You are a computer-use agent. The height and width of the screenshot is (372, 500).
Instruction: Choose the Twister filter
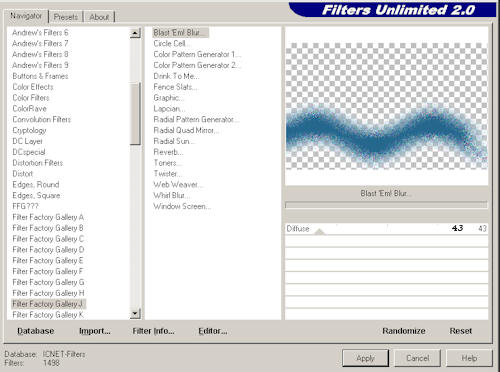(x=167, y=174)
